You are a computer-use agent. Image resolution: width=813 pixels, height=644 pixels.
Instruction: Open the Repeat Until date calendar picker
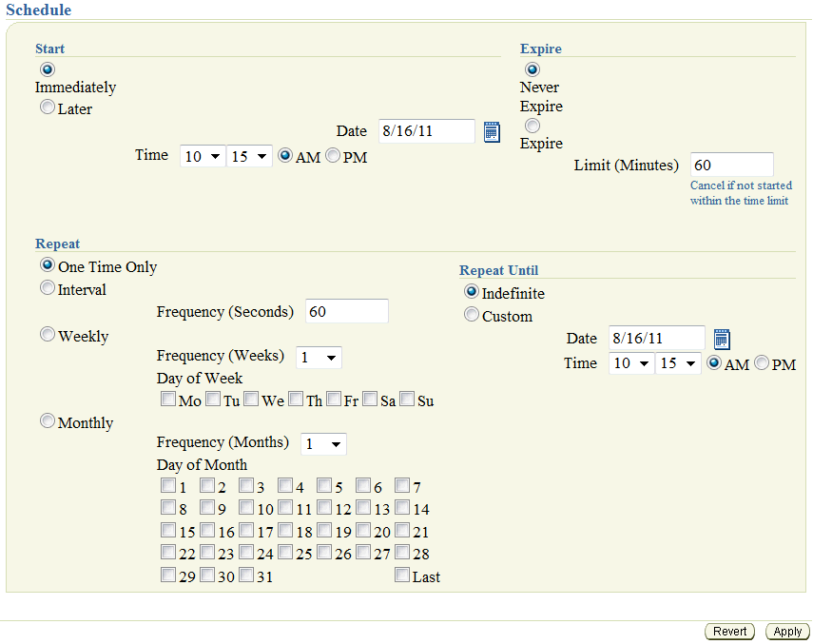(x=722, y=339)
